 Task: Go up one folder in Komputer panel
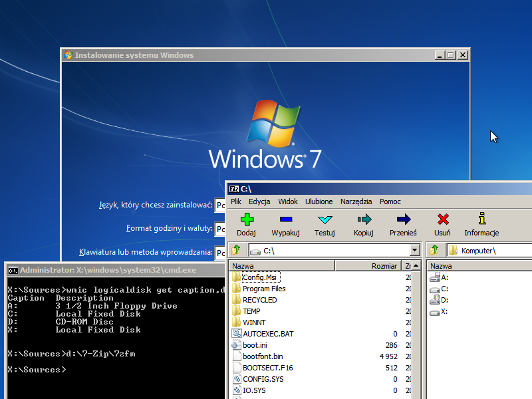click(x=434, y=251)
